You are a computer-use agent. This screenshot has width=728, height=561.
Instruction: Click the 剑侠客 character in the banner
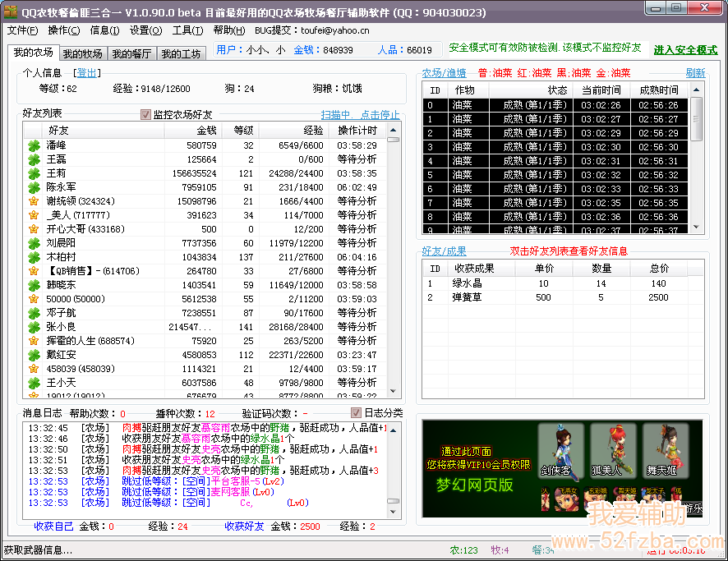pyautogui.click(x=561, y=450)
